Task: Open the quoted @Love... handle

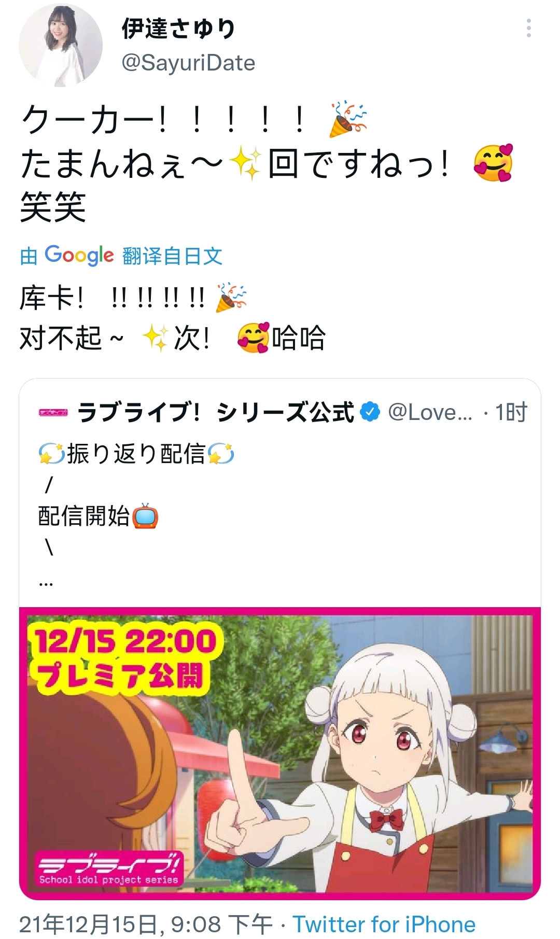Action: tap(430, 413)
